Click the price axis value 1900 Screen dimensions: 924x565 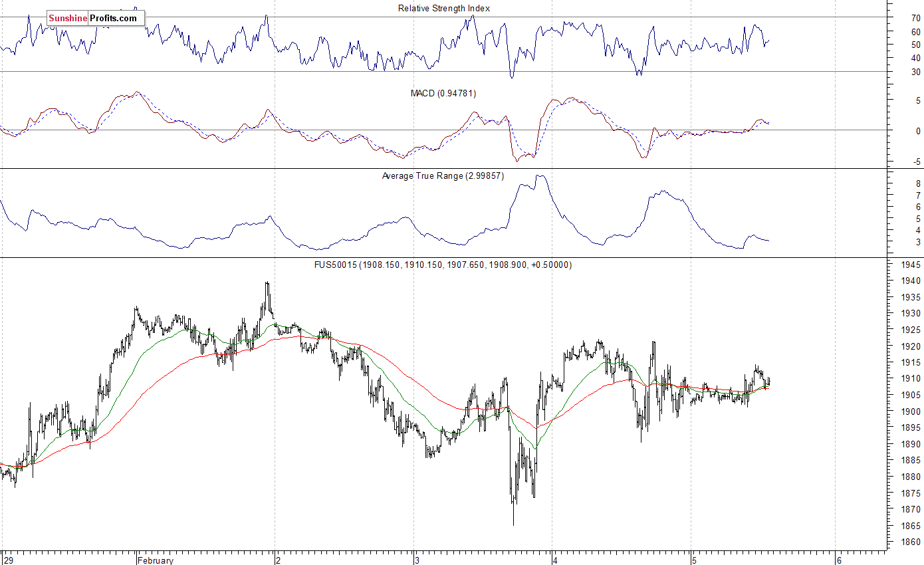[912, 412]
